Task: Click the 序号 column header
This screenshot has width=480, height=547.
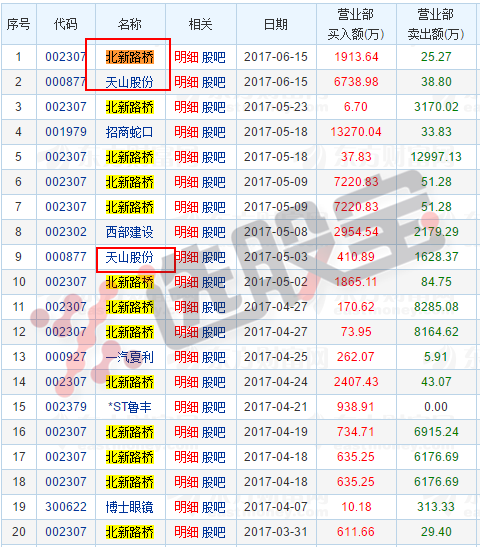Action: pos(18,24)
